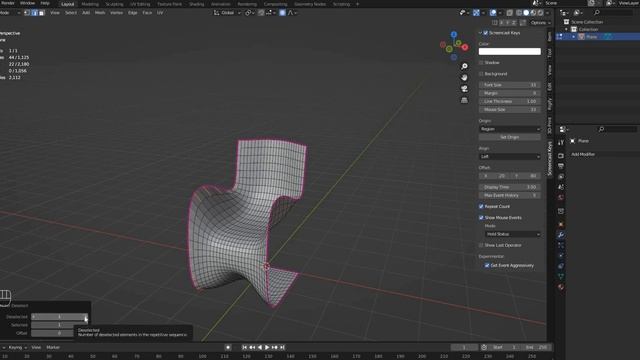
Task: Open Output properties tab icon
Action: click(x=561, y=166)
